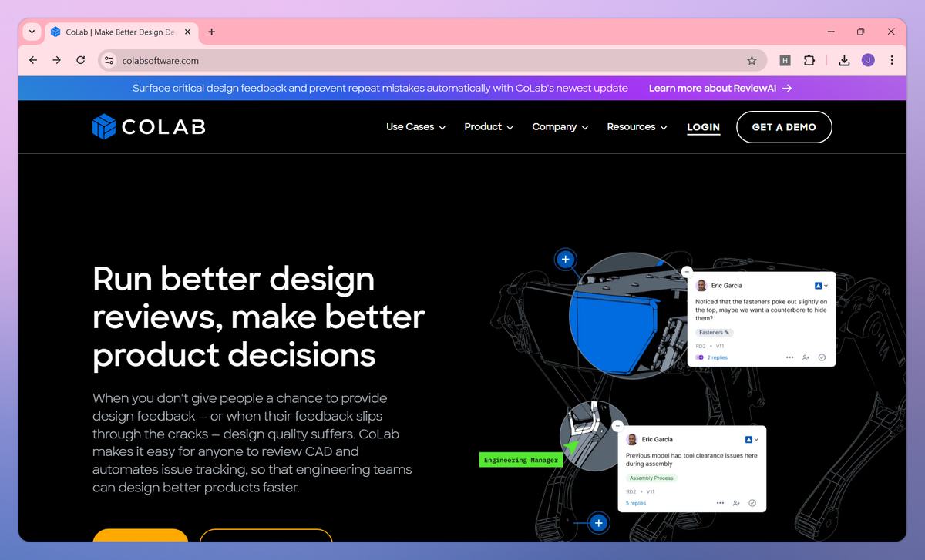This screenshot has width=925, height=560.
Task: Click Eric Garcia's avatar on tool clearance comment
Action: coord(632,439)
